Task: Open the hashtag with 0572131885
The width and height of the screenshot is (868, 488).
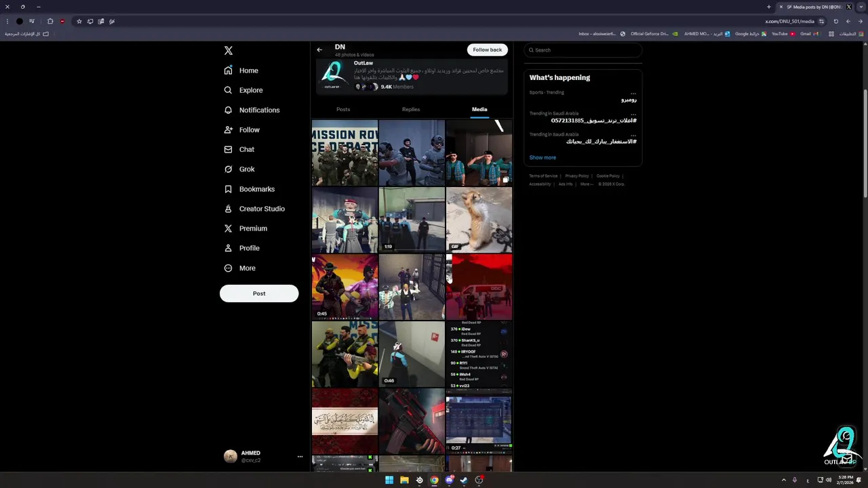Action: (593, 121)
